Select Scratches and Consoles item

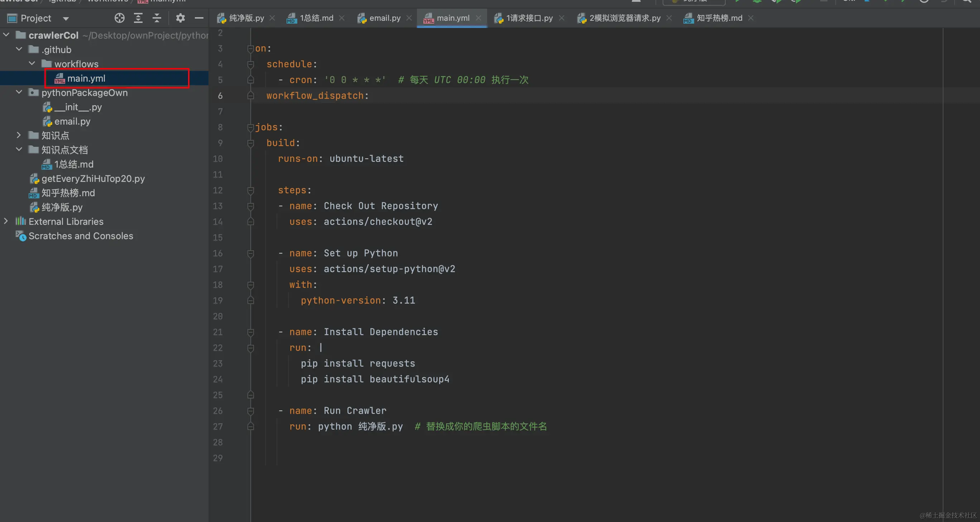[x=81, y=236]
